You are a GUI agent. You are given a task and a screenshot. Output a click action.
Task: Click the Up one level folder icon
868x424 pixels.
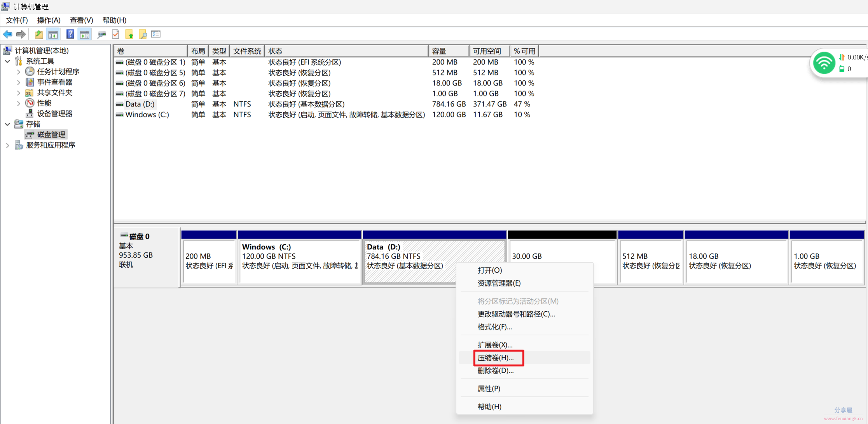(x=39, y=34)
